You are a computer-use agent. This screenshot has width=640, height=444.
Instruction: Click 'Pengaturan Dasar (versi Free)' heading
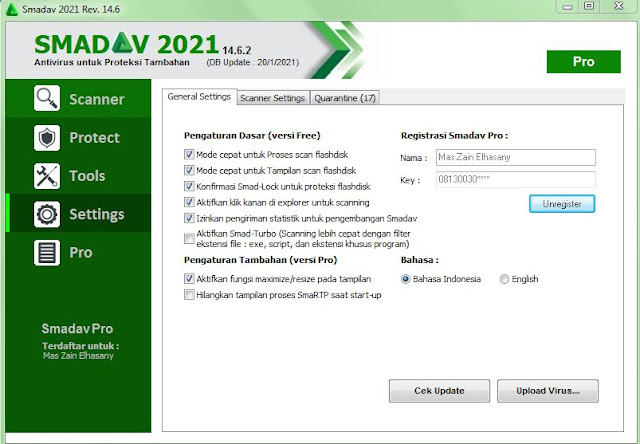pos(252,135)
